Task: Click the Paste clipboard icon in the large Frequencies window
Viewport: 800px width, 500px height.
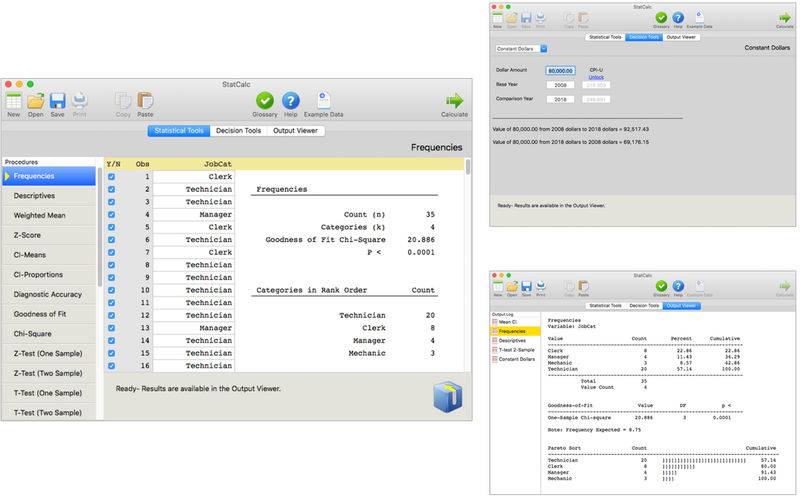Action: coord(145,101)
